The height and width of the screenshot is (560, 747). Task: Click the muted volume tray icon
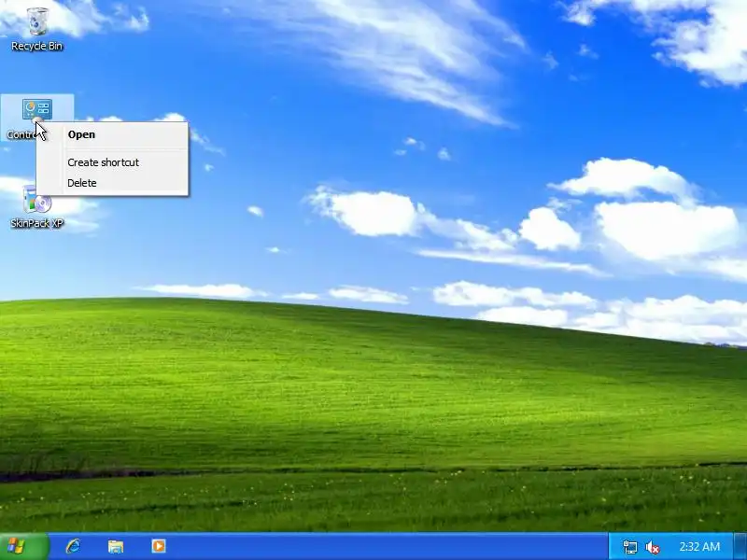click(652, 547)
